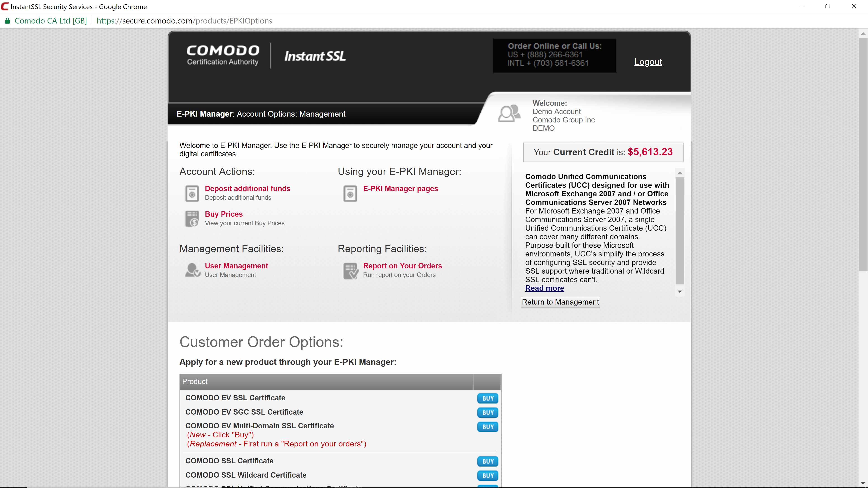Click the news panel scroll up arrow
This screenshot has width=868, height=488.
click(680, 173)
